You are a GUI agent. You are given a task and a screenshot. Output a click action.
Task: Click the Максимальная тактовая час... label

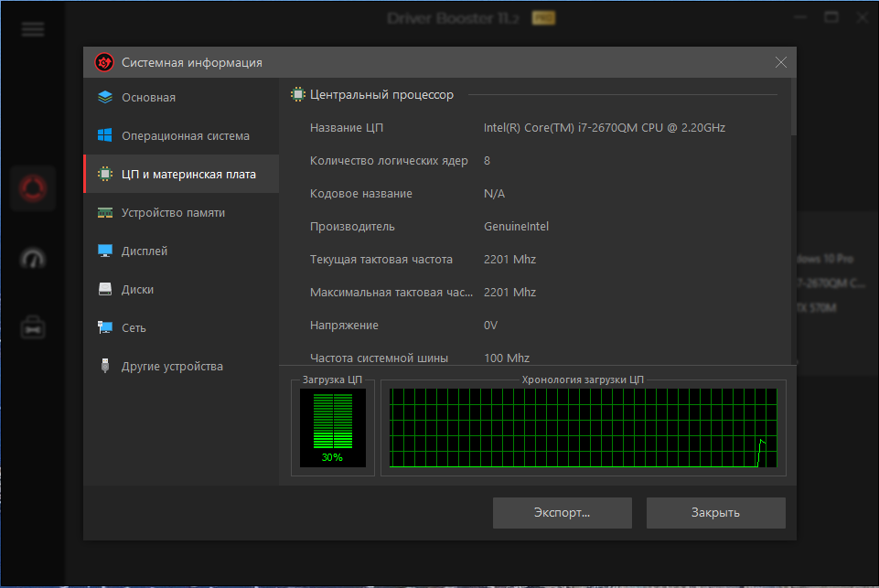(391, 293)
